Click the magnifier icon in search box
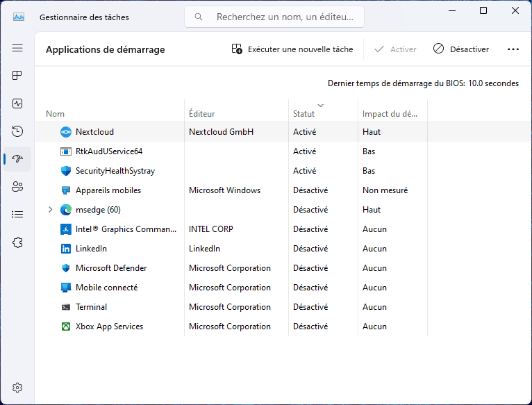 [199, 17]
